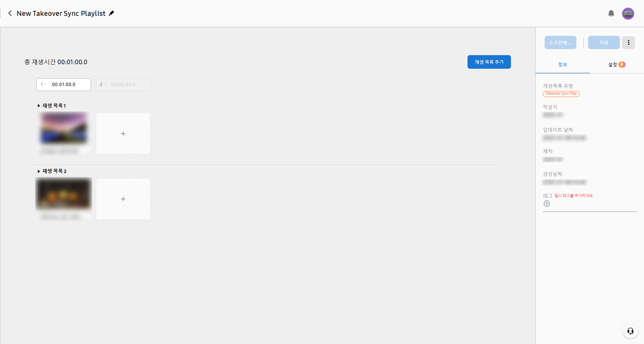Open notifications bell

[x=611, y=14]
